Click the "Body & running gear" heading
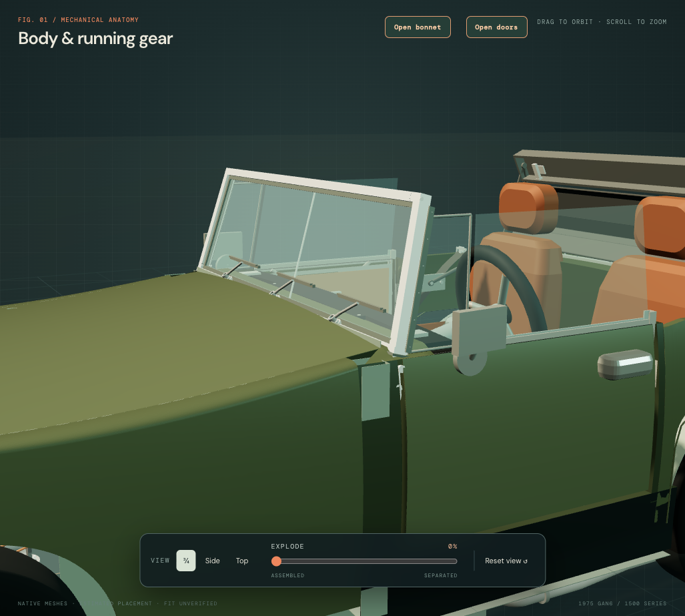 pos(95,39)
